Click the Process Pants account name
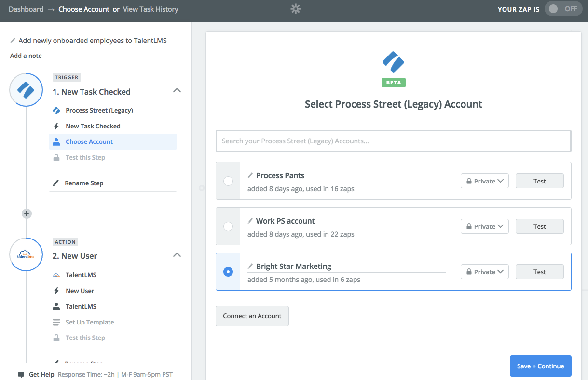Screen dimensions: 588x380 pos(280,175)
